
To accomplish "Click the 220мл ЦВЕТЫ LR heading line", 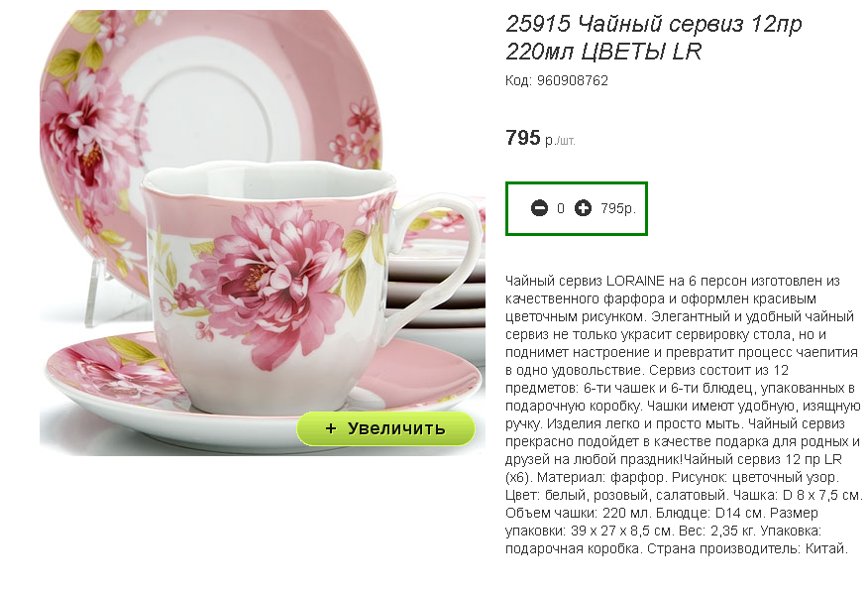I will pyautogui.click(x=603, y=52).
